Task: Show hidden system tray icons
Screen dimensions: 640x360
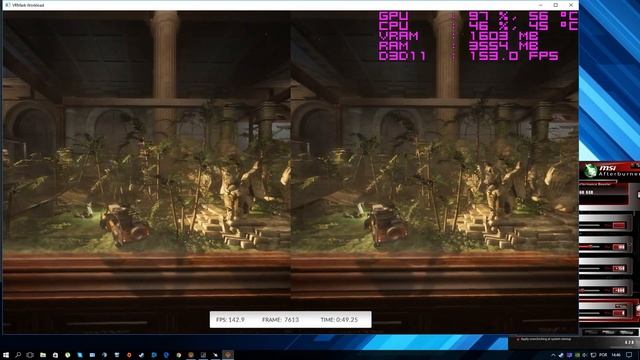Action: point(553,355)
